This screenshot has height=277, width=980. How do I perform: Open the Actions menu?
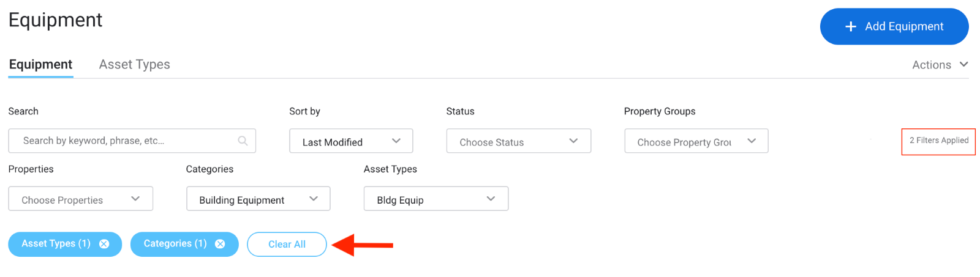[x=932, y=65]
